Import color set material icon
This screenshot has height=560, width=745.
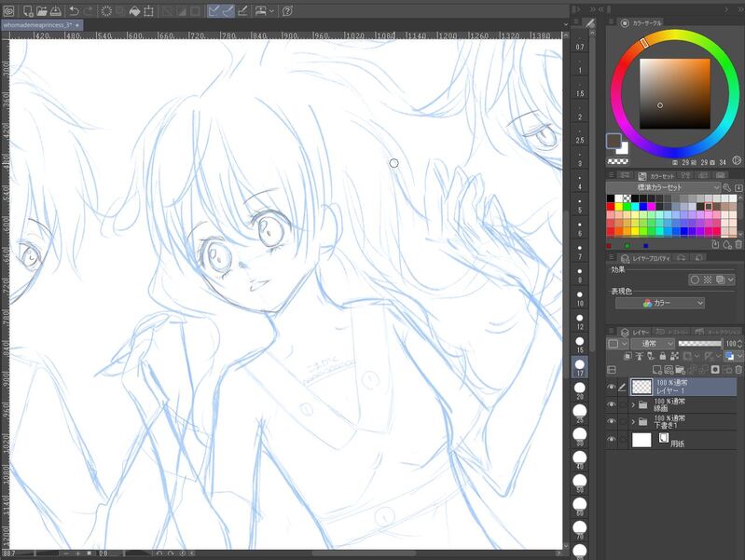click(x=738, y=187)
